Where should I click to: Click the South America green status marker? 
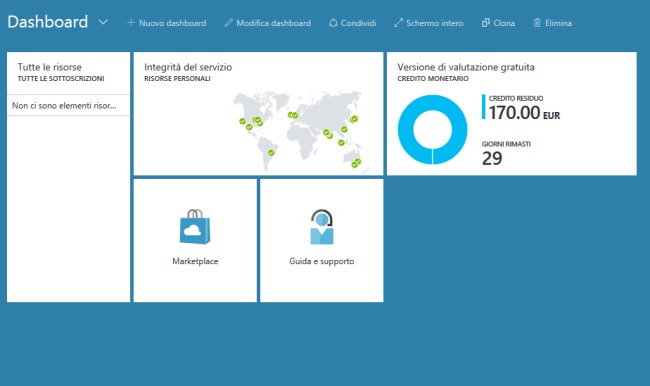[271, 153]
